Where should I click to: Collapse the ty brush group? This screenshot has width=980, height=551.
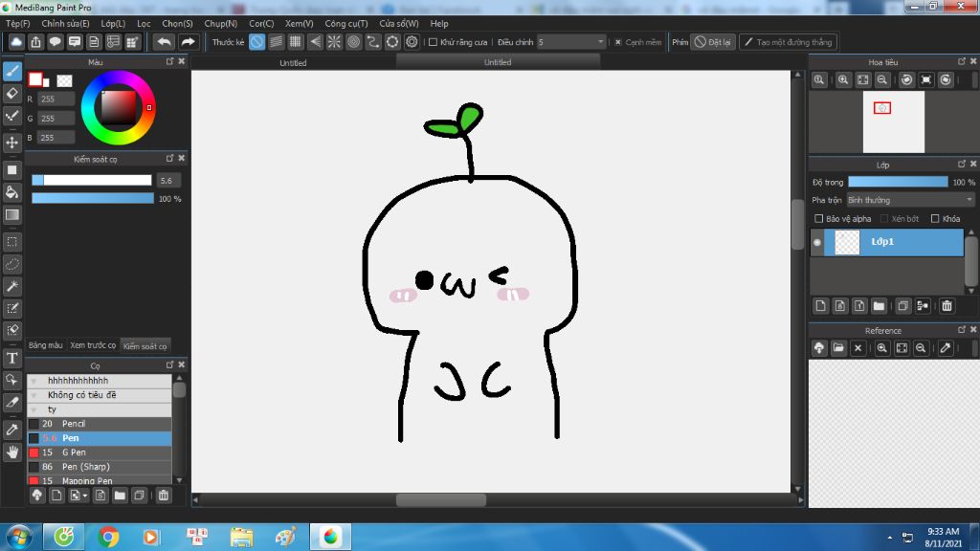[33, 409]
